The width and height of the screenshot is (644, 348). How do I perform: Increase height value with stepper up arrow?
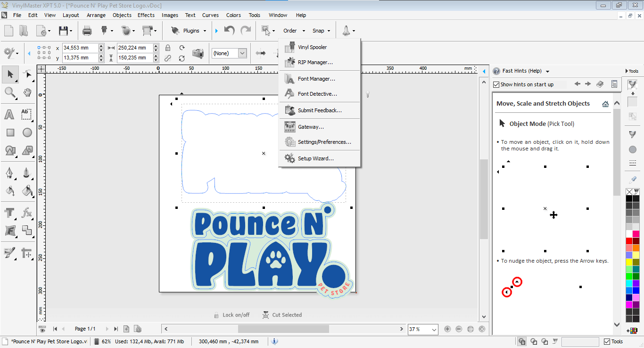[x=156, y=56]
